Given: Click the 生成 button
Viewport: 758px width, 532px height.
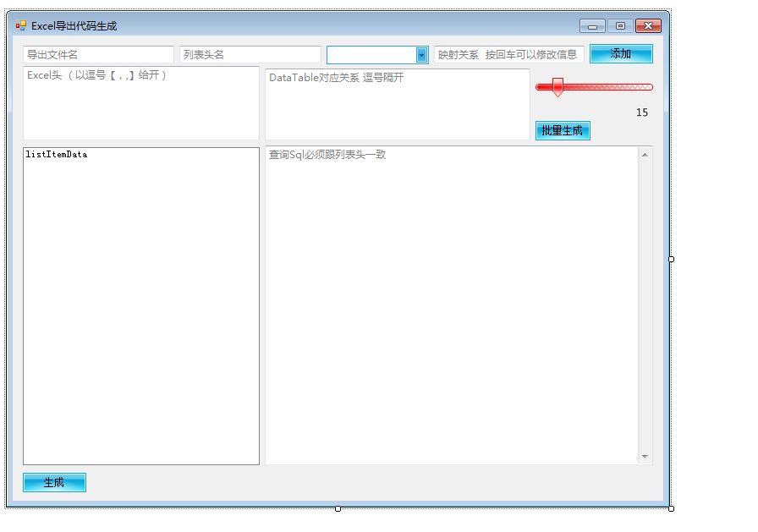Looking at the screenshot, I should (55, 483).
